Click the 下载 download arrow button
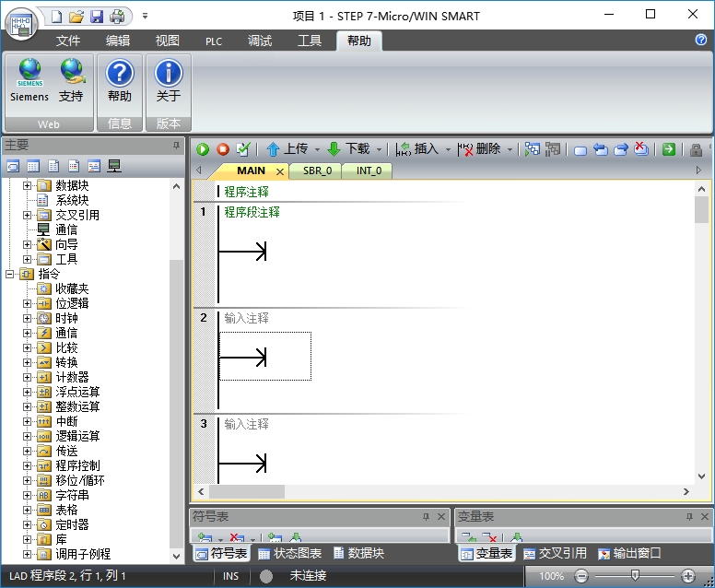The image size is (715, 588). 348,149
